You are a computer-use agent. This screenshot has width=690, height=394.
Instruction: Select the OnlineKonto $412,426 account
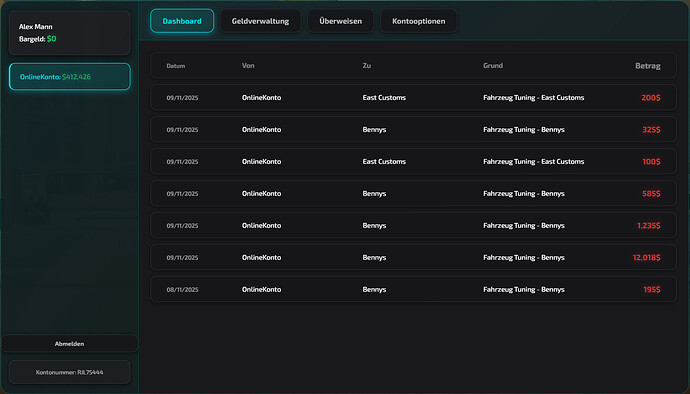tap(70, 77)
